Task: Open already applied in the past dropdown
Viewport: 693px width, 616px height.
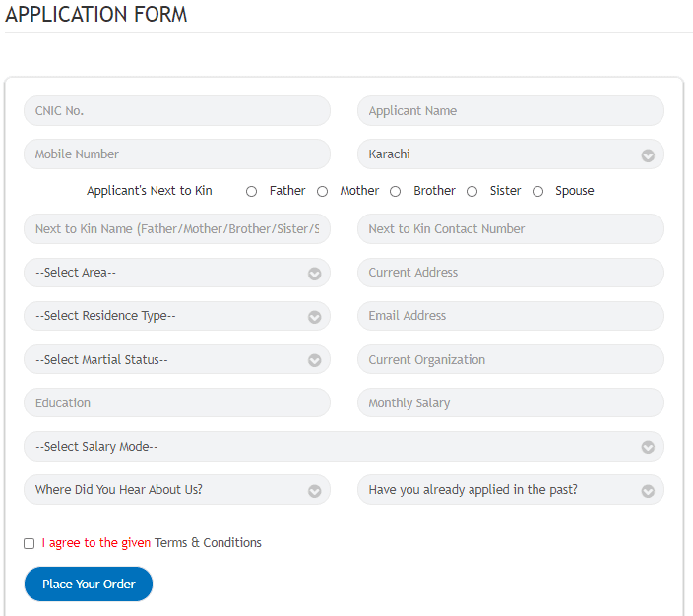Action: tap(510, 490)
